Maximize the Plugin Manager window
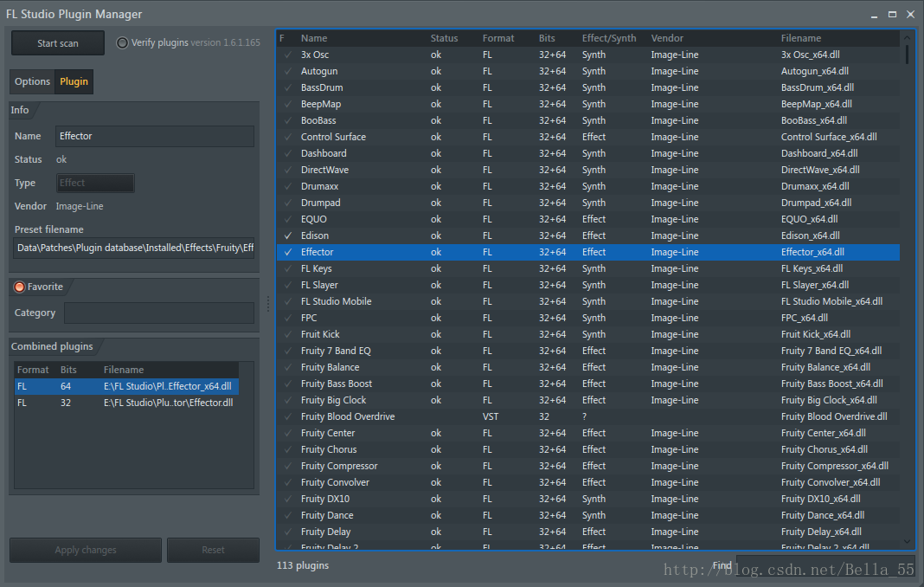924x587 pixels. (892, 14)
